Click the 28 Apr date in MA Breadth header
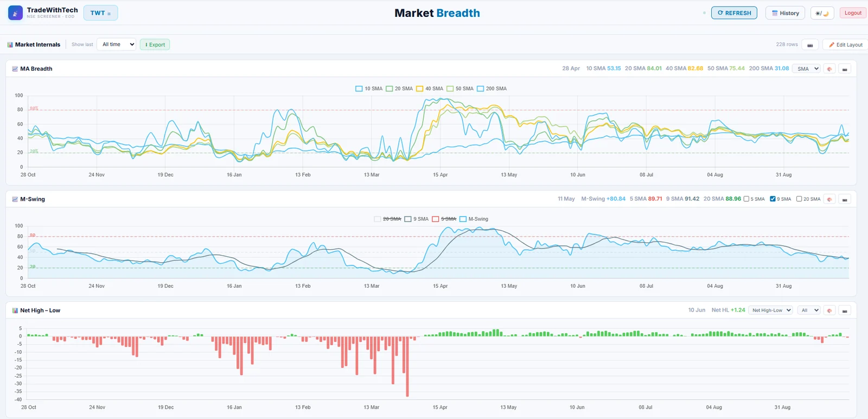Viewport: 868px width, 419px height. click(x=571, y=68)
